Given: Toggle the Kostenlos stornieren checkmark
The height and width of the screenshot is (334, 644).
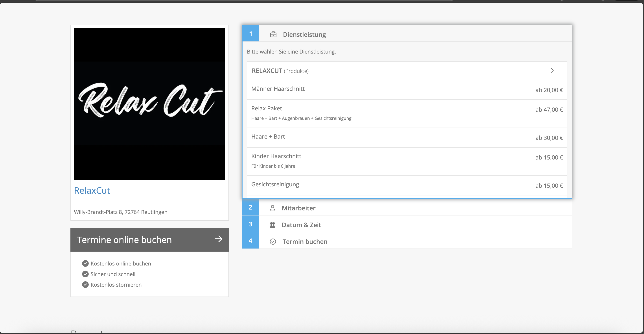Looking at the screenshot, I should pyautogui.click(x=85, y=284).
